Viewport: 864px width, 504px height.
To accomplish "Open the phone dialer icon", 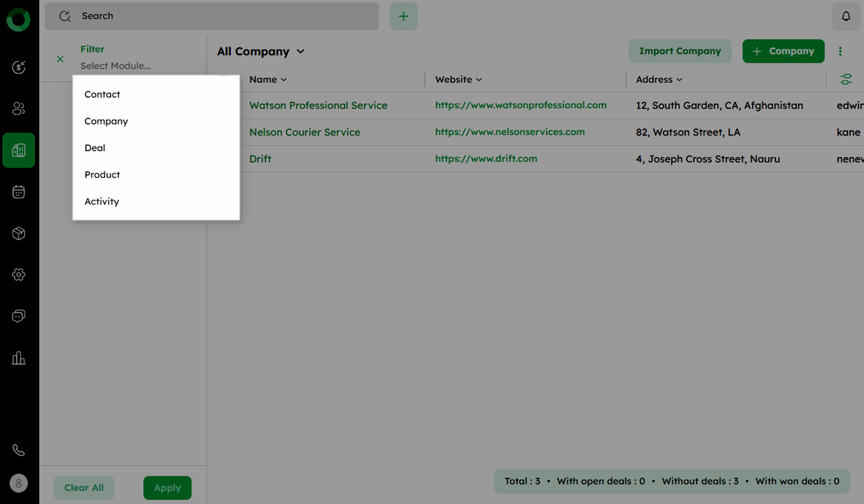I will coord(19,450).
